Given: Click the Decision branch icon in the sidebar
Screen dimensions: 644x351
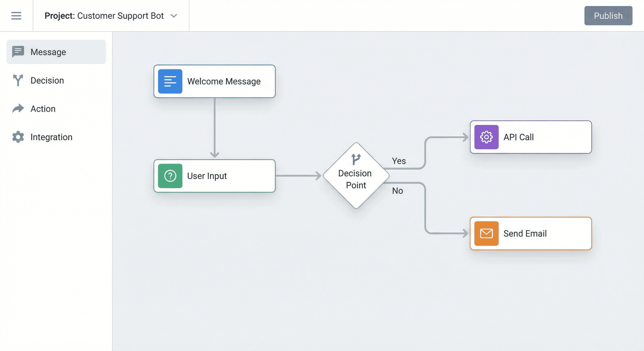Looking at the screenshot, I should click(x=18, y=80).
